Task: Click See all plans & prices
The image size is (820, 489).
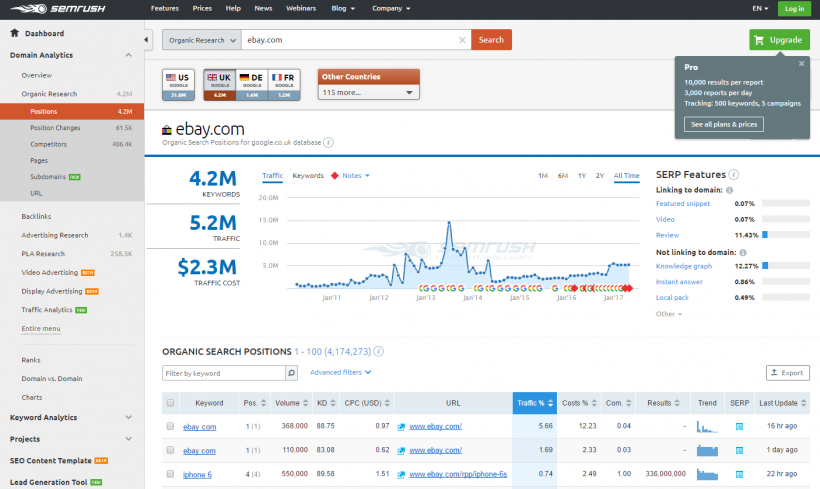Action: [724, 124]
